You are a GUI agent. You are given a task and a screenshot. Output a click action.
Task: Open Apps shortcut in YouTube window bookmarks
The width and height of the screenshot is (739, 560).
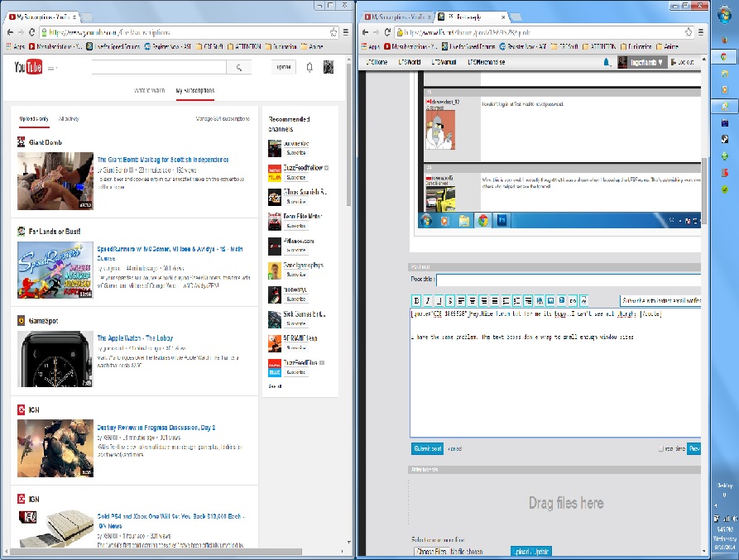(x=15, y=46)
